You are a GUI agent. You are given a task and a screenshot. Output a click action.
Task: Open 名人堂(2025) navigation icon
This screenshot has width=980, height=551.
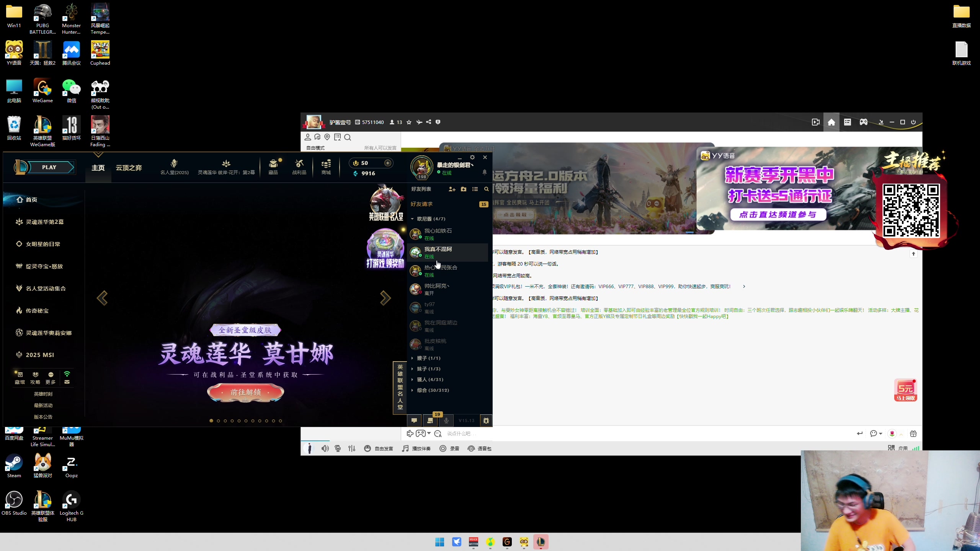(174, 167)
